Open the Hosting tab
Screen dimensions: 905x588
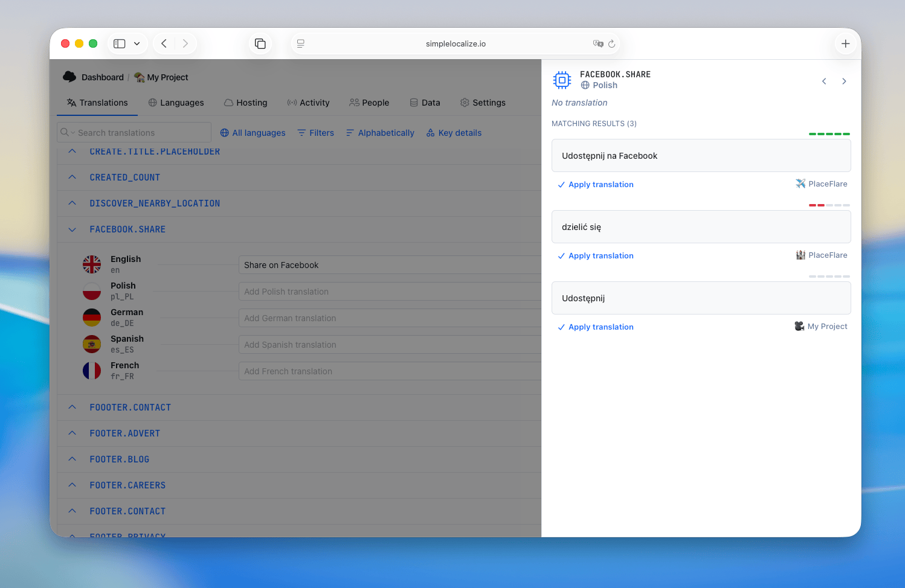[245, 103]
